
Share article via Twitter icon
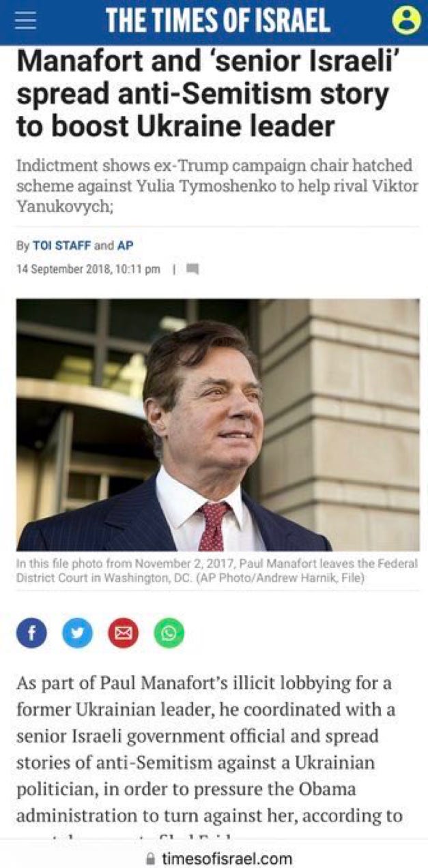pos(77,634)
